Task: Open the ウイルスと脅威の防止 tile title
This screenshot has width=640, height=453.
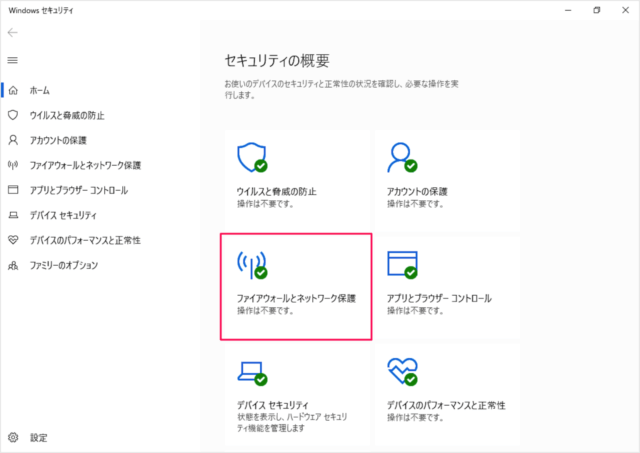Action: point(277,191)
